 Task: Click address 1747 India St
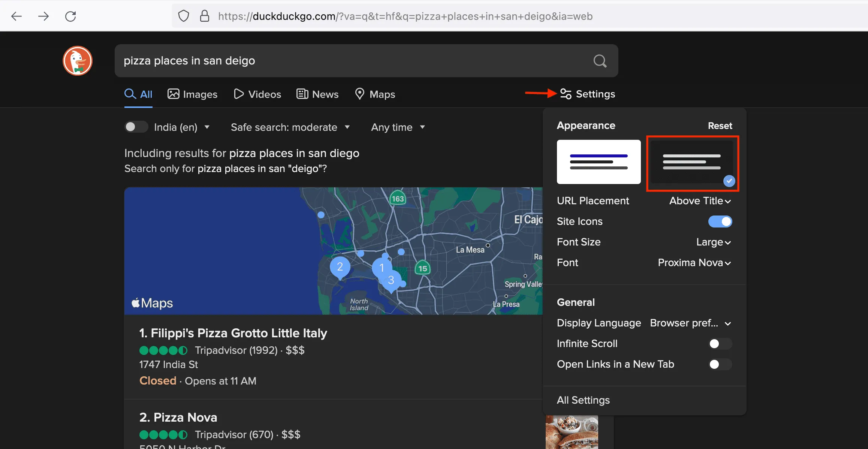(x=169, y=364)
